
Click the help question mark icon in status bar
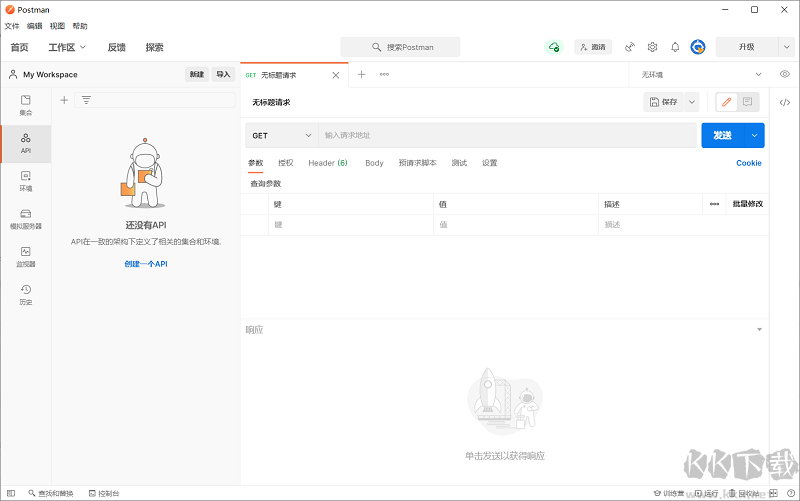pos(791,493)
